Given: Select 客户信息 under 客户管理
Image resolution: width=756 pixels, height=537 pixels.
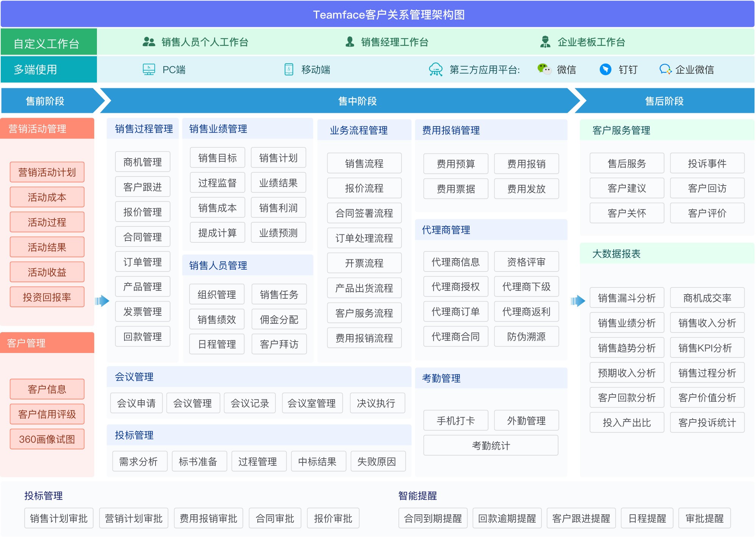Looking at the screenshot, I should [x=47, y=389].
